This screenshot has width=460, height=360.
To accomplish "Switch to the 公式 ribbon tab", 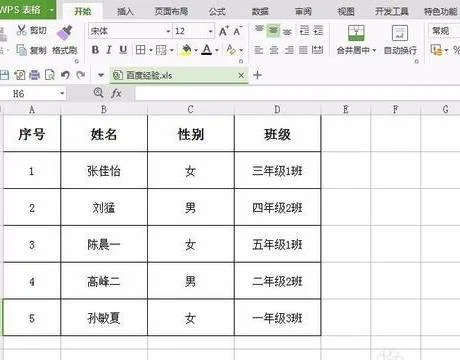I will 217,12.
